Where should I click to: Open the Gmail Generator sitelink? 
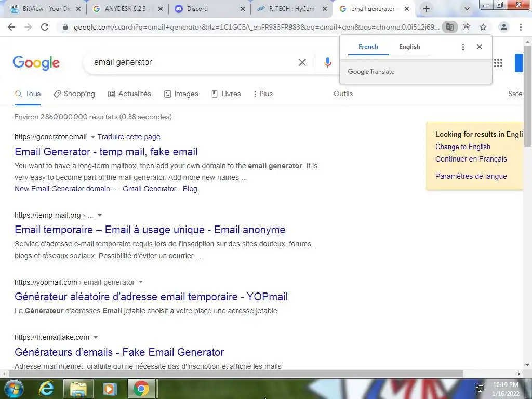point(149,189)
